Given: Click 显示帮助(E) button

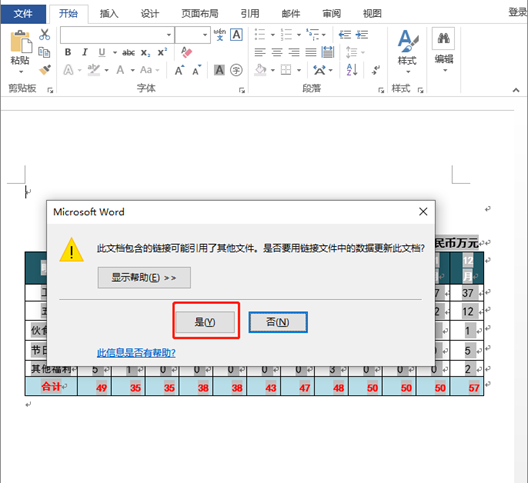Looking at the screenshot, I should 144,278.
